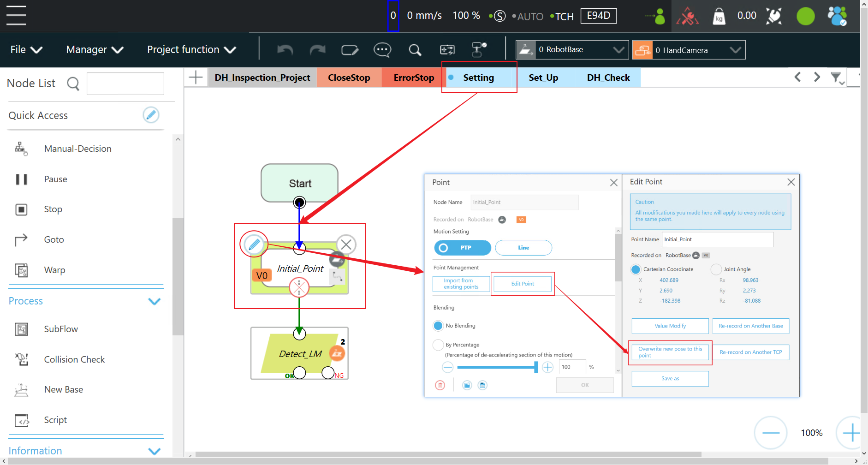Click Import from existing points button
Viewport: 868px width, 465px height.
461,284
